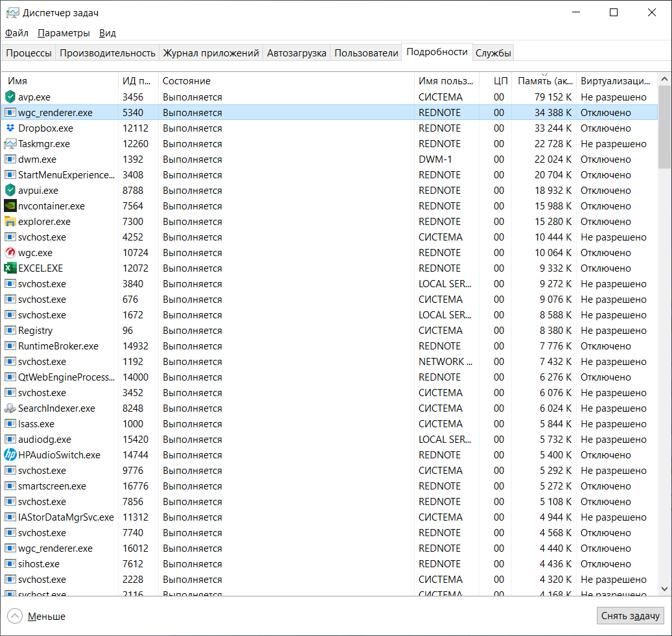Select svchost.exe with PID 2228
This screenshot has height=636, width=672.
[x=330, y=580]
